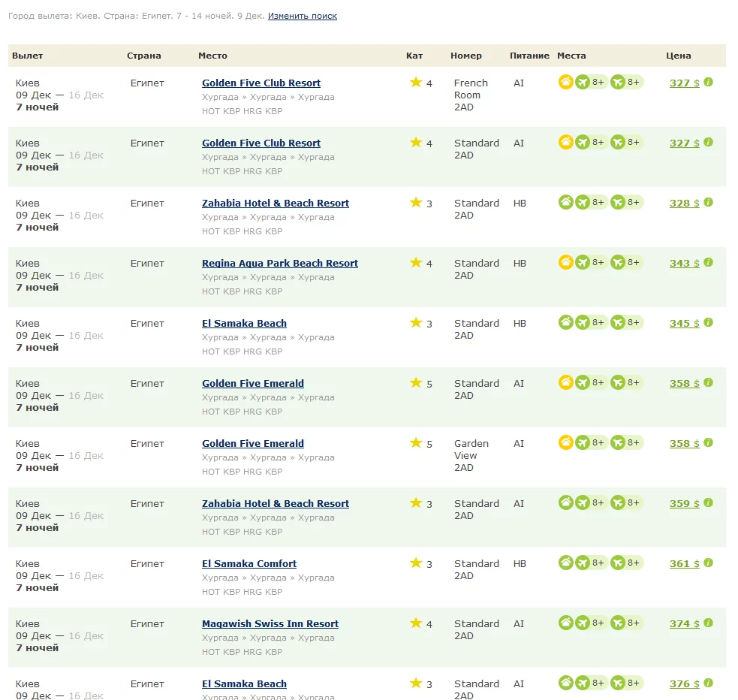Click the return flight icon in the Garden View row
The image size is (738, 700).
[618, 442]
